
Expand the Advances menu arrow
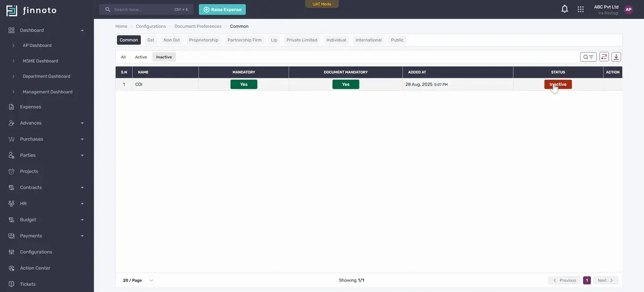click(x=82, y=123)
